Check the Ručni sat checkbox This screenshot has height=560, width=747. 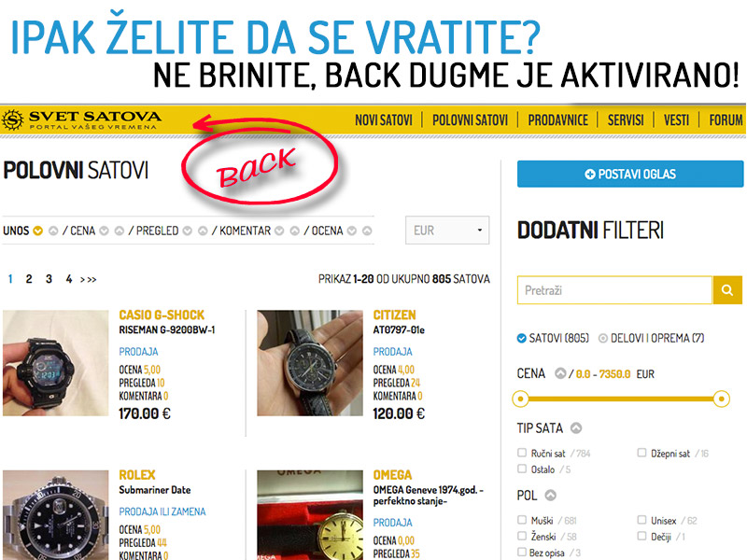(522, 453)
